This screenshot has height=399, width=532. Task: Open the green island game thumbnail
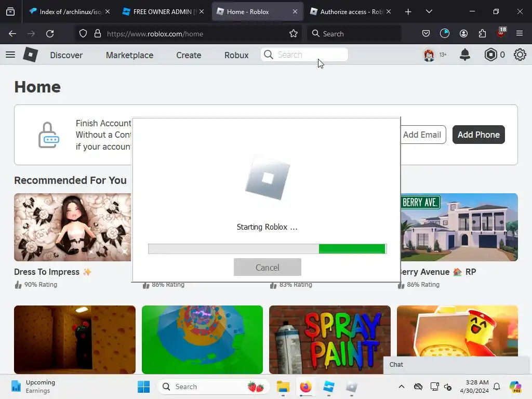(x=202, y=340)
